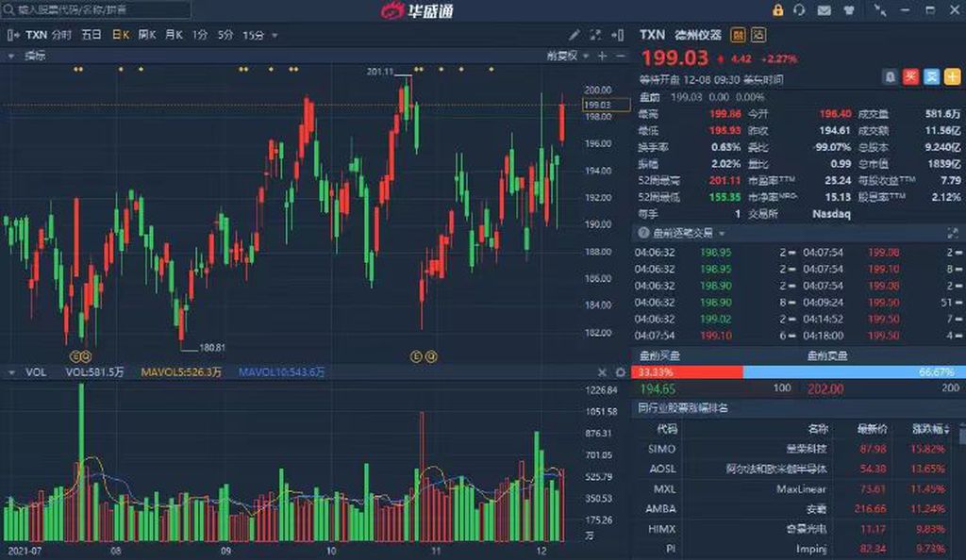The height and width of the screenshot is (560, 966).
Task: Click the 名称 column header
Action: 817,429
